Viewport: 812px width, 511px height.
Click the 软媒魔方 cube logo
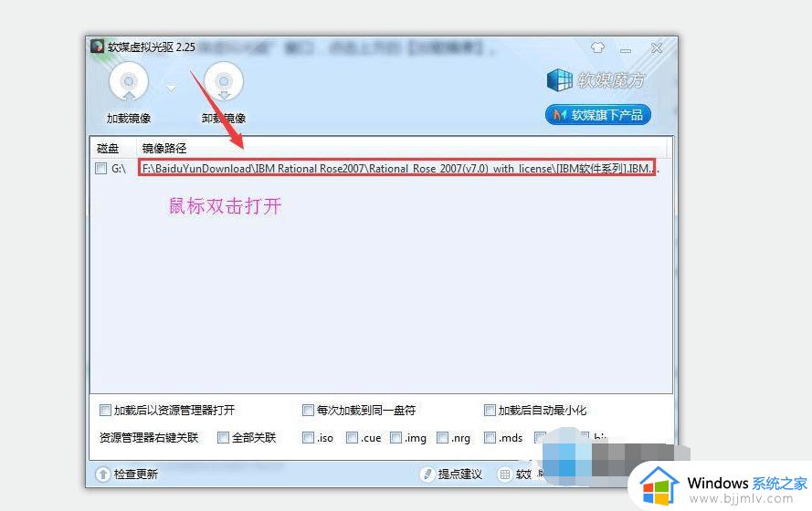pyautogui.click(x=559, y=80)
